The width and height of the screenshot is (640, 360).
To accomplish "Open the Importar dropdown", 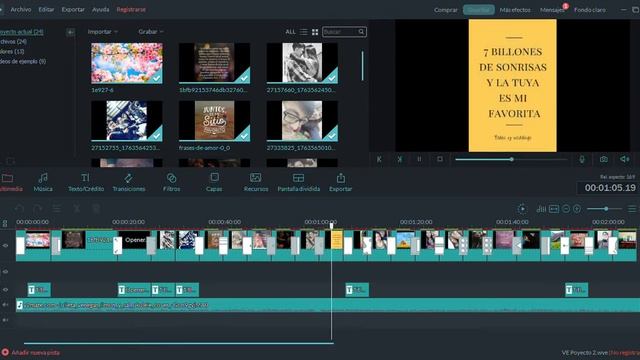I will 102,31.
